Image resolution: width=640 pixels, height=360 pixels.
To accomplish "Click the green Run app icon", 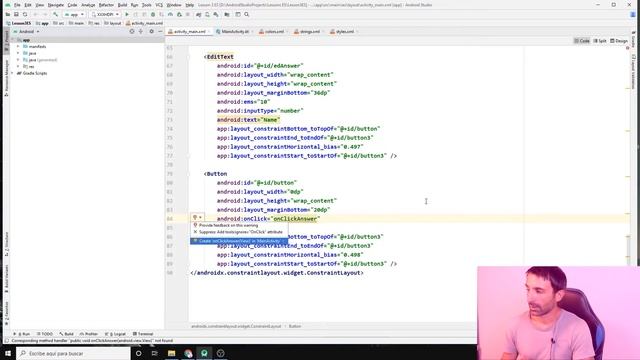I will click(x=127, y=14).
